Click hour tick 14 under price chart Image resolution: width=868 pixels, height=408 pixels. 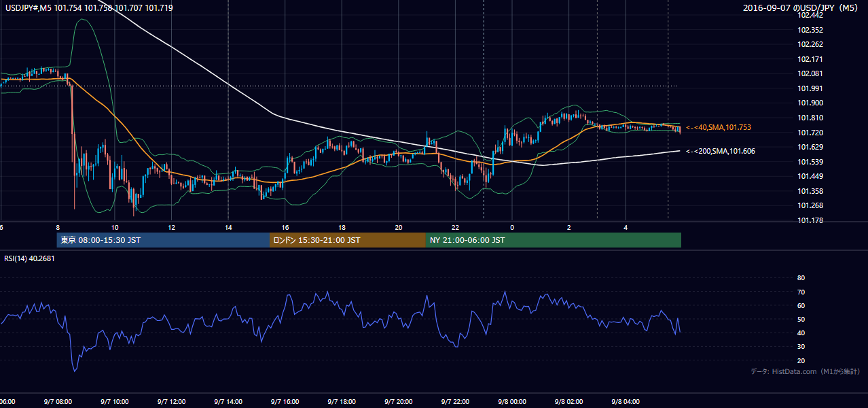click(x=228, y=227)
